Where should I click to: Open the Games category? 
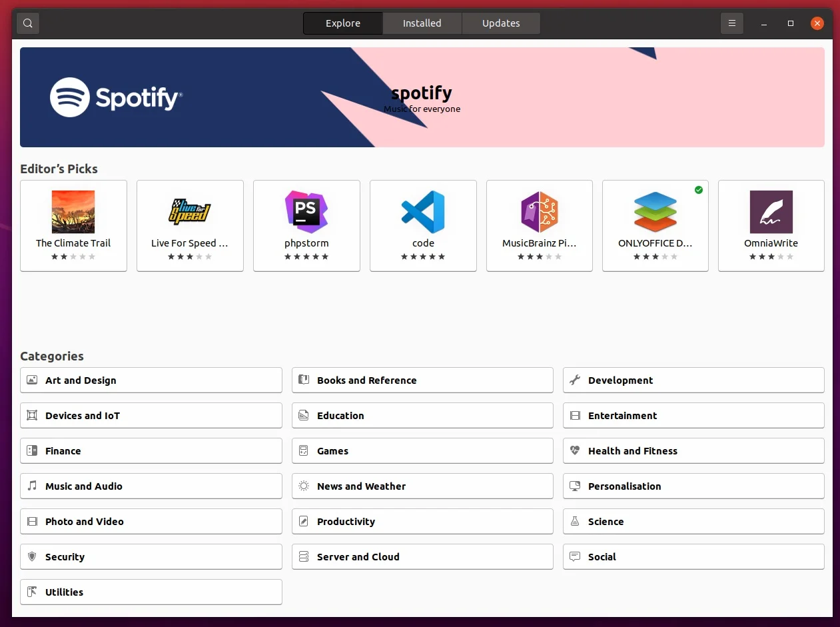[x=422, y=450]
